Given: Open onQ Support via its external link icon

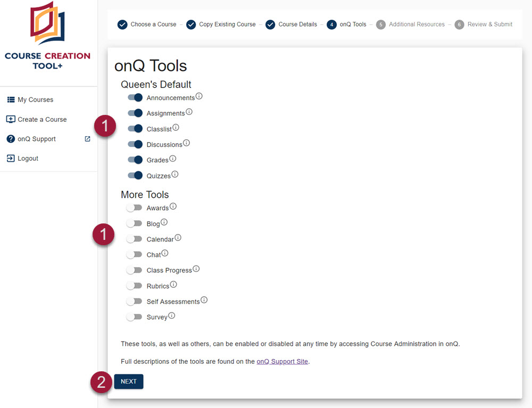Looking at the screenshot, I should click(87, 138).
